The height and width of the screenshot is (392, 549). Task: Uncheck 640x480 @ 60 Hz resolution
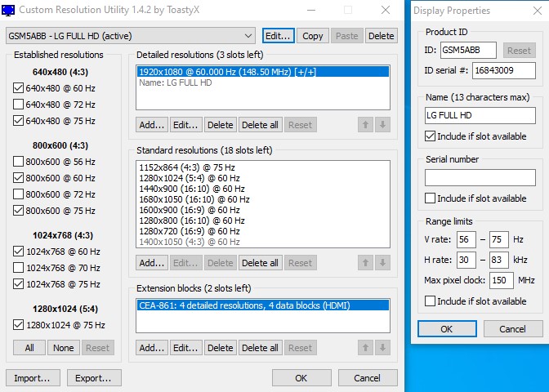(x=19, y=88)
